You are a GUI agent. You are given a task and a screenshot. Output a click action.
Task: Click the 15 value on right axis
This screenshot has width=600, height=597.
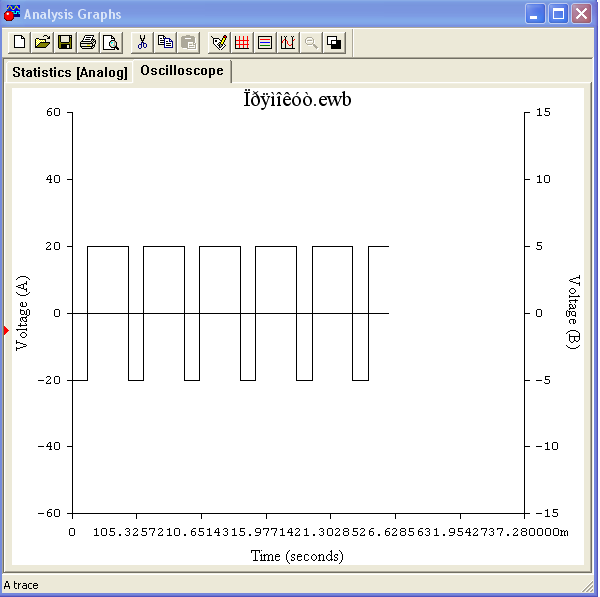(x=543, y=113)
